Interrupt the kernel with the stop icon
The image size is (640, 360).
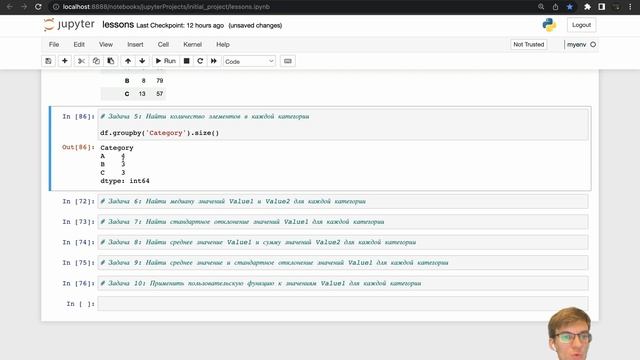pyautogui.click(x=187, y=61)
